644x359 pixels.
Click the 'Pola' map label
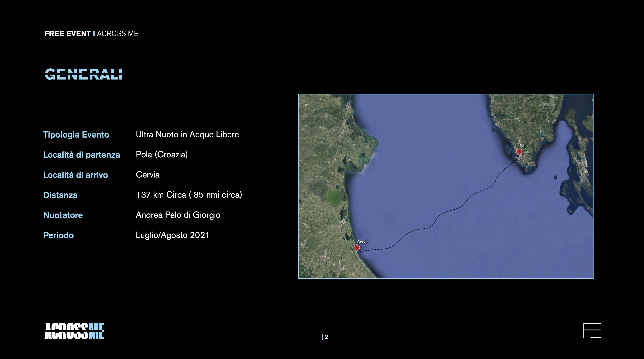(523, 146)
